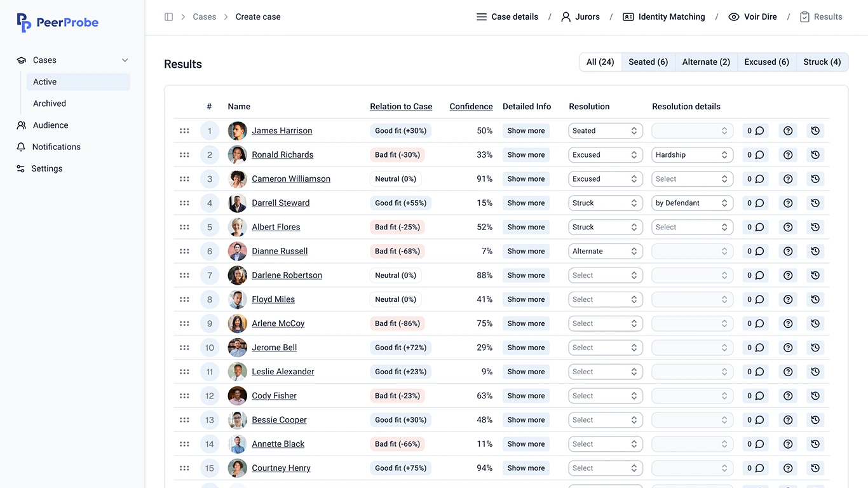868x488 pixels.
Task: View history for Leslie Alexander row
Action: (815, 372)
